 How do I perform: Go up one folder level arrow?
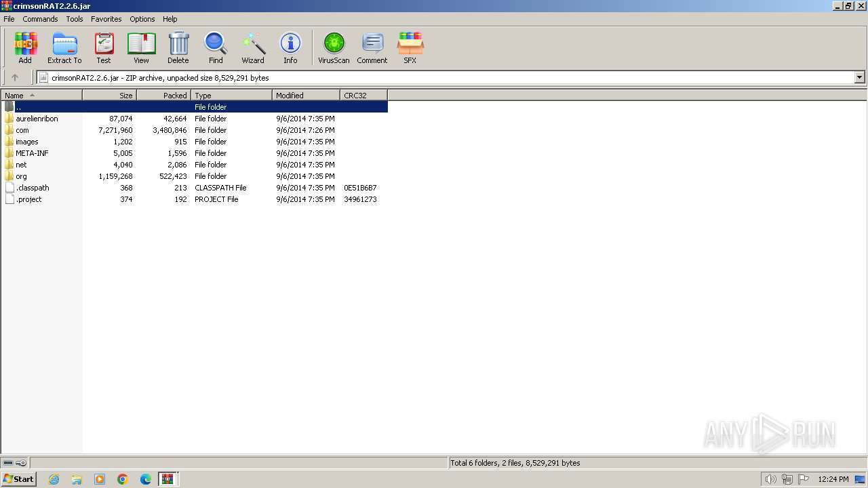[x=15, y=78]
